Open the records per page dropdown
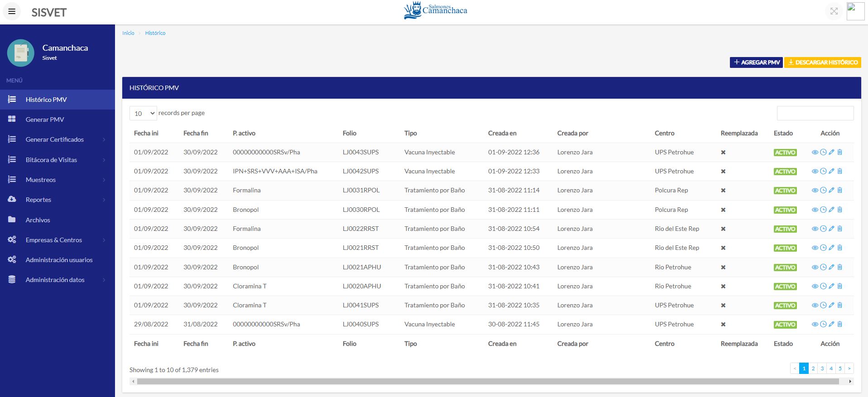 (x=143, y=113)
